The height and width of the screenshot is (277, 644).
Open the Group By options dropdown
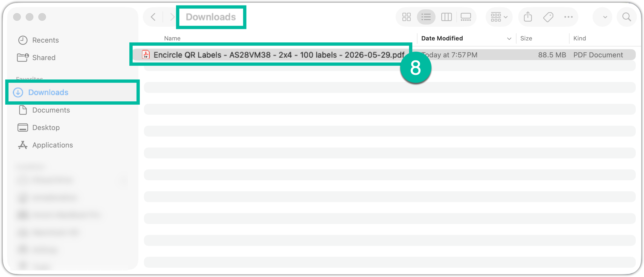499,17
